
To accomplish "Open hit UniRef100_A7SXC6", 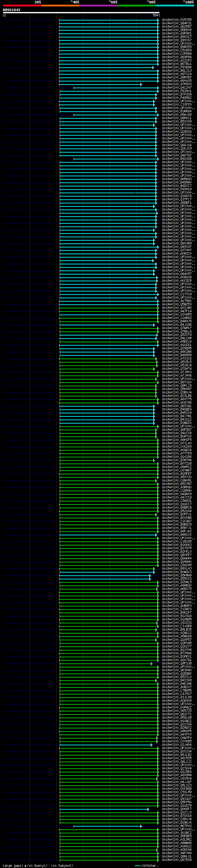I will (x=177, y=358).
